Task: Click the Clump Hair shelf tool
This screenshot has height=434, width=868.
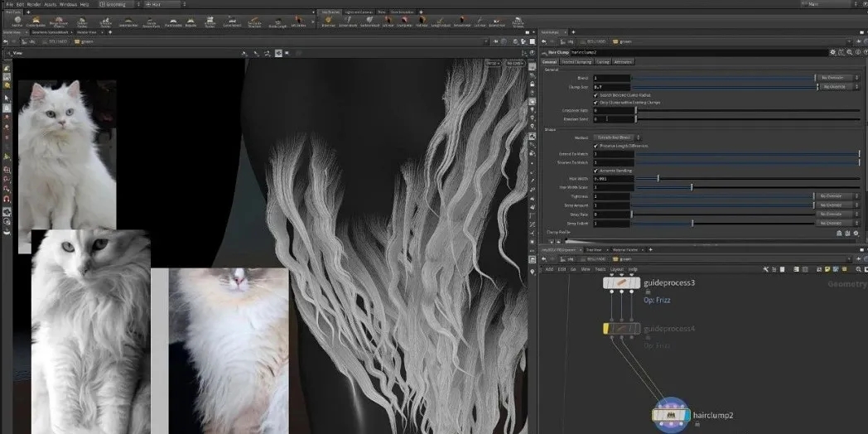Action: point(405,22)
